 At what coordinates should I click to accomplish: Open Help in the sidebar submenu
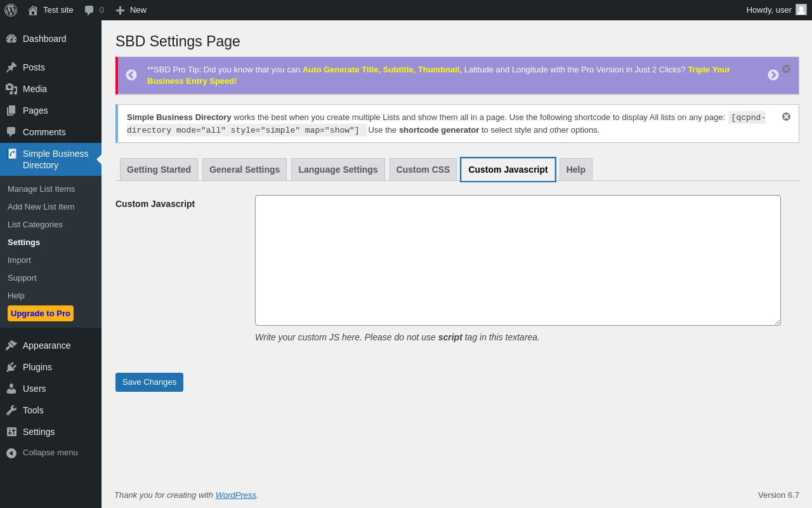point(16,296)
